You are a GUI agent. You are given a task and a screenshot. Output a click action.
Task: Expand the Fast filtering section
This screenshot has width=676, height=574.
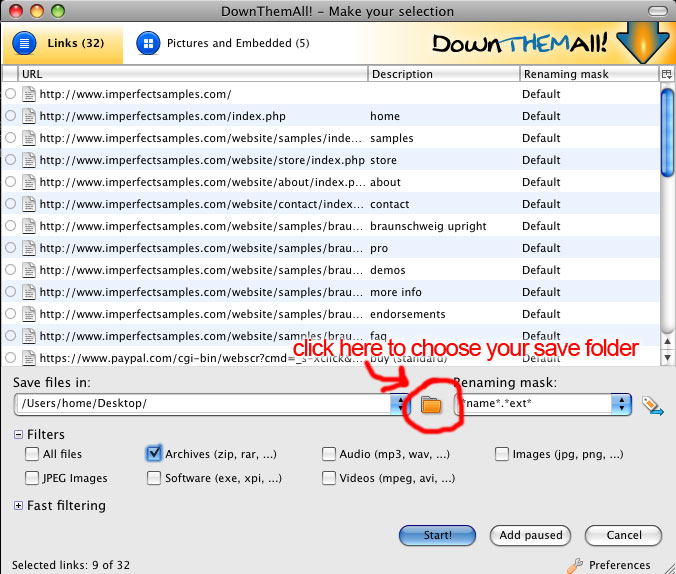coord(18,505)
